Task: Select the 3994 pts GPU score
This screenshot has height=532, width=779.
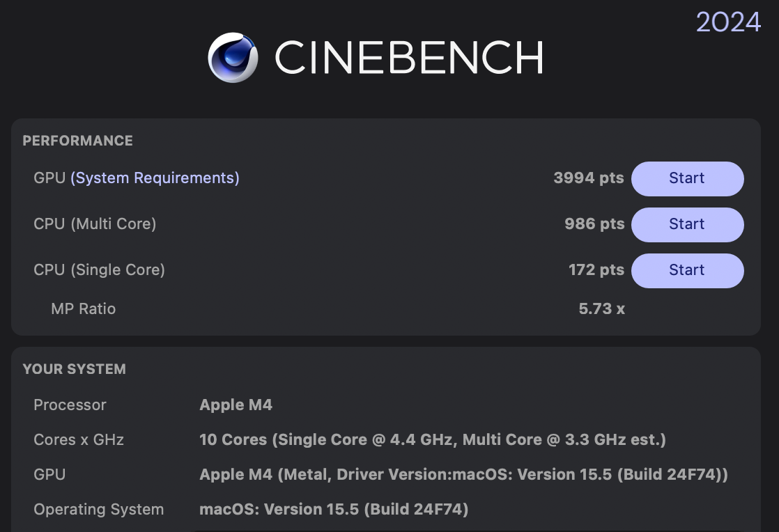Action: pyautogui.click(x=588, y=178)
